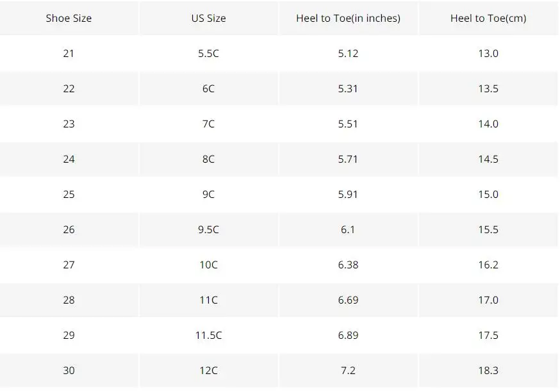Click shoe size 28 cell
Viewport: 560px width, 392px height.
tap(69, 300)
